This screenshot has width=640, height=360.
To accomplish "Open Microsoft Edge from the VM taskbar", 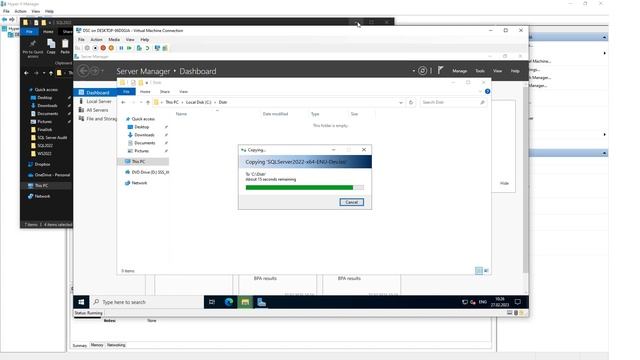I will click(229, 302).
